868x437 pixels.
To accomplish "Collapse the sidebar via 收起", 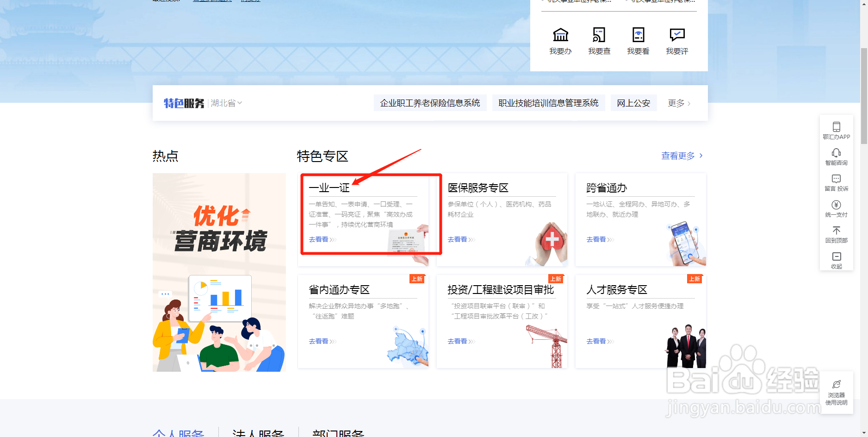I will [836, 260].
